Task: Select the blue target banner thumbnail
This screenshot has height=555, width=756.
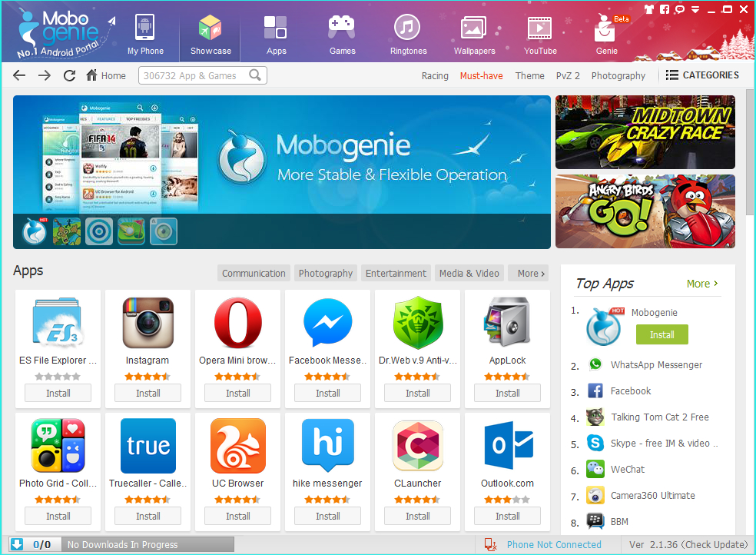Action: [x=99, y=231]
